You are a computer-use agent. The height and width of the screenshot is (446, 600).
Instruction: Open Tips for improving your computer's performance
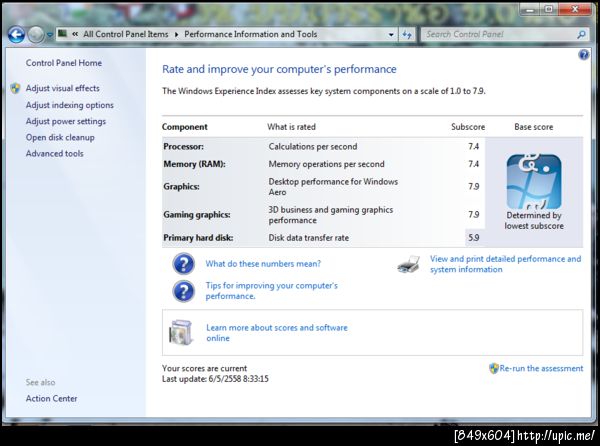coord(272,291)
